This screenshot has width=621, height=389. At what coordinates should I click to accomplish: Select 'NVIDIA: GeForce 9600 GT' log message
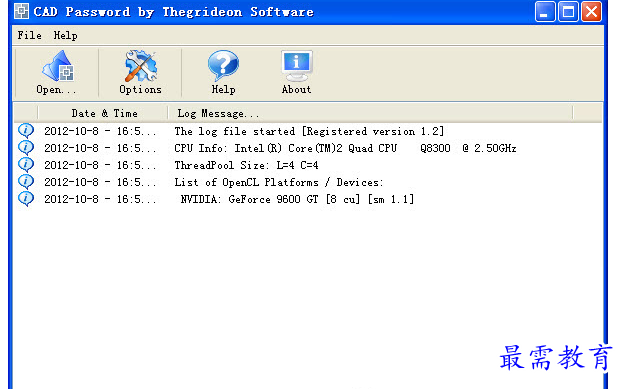click(x=297, y=199)
